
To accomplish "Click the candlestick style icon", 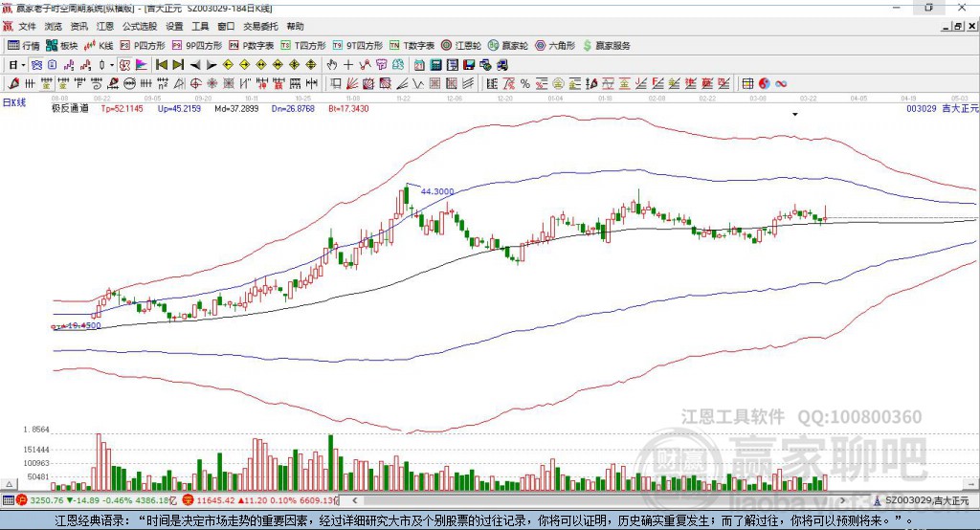I will pyautogui.click(x=101, y=65).
